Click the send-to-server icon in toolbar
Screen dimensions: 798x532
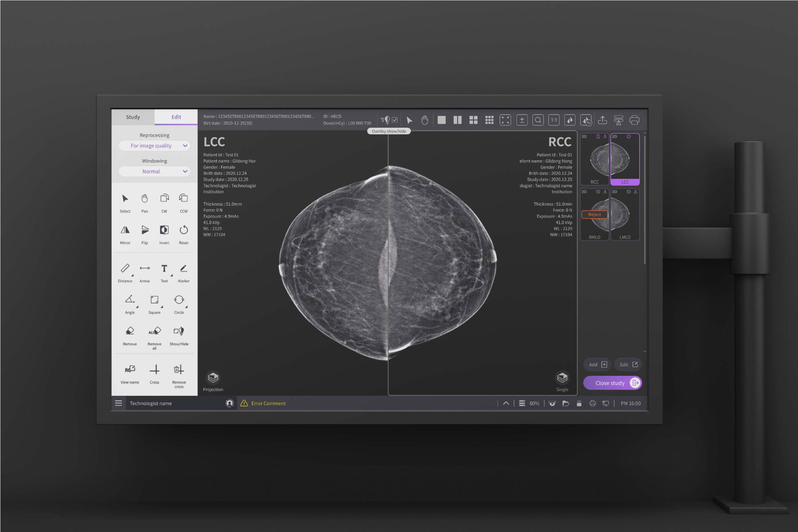point(618,120)
